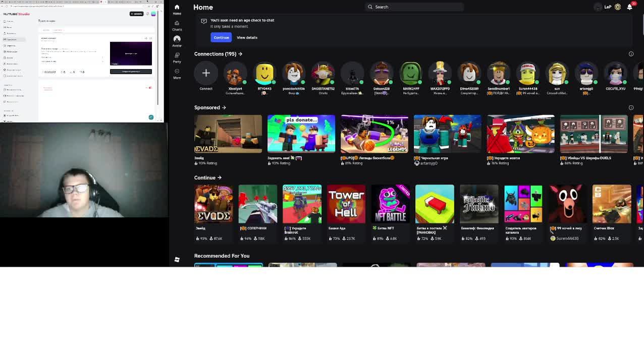Open friend Dima452089's avatar

[x=469, y=73]
